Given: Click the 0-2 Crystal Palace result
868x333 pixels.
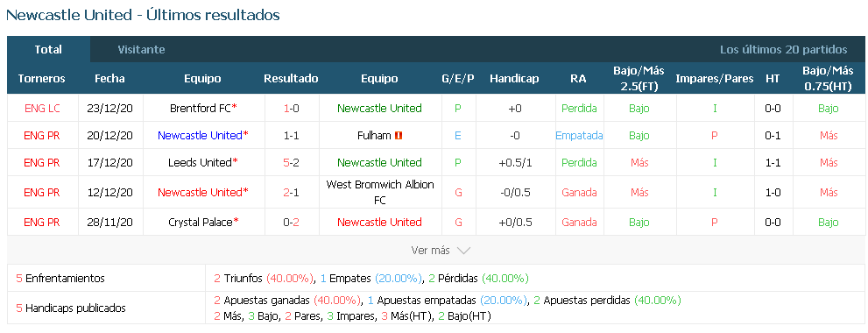Looking at the screenshot, I should pos(291,223).
